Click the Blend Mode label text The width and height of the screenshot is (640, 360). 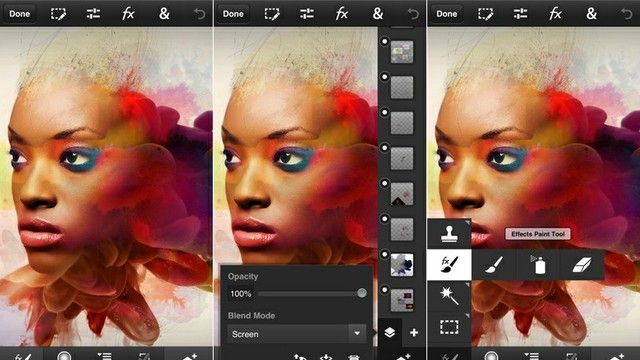[x=251, y=316]
